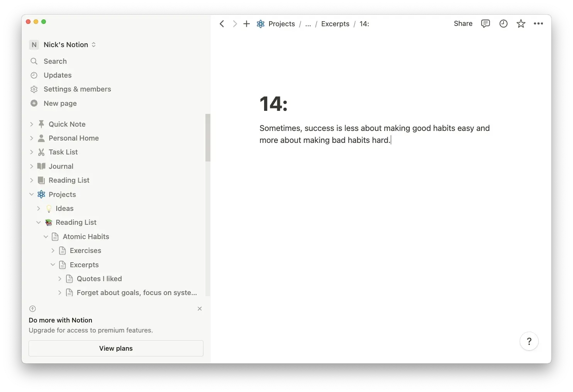This screenshot has width=573, height=392.
Task: Open Settings & members
Action: click(77, 89)
